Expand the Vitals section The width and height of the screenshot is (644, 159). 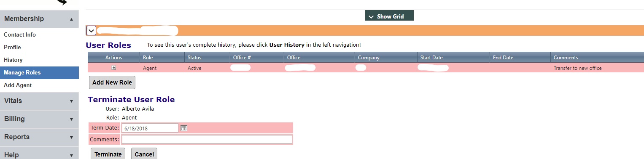39,101
